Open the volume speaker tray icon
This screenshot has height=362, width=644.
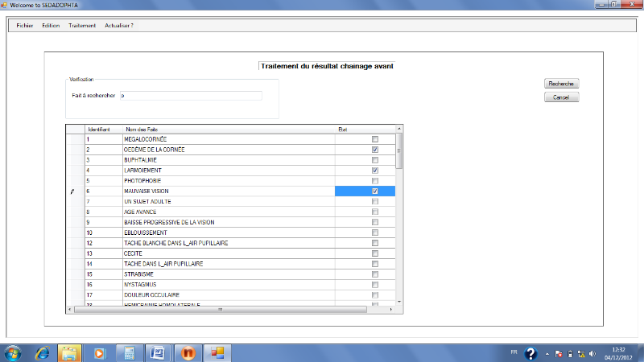592,354
